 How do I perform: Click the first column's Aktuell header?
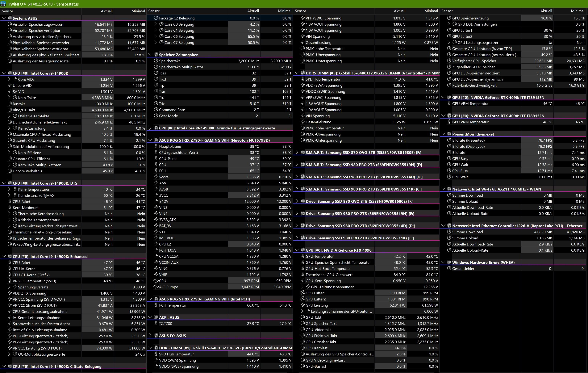tap(98, 11)
